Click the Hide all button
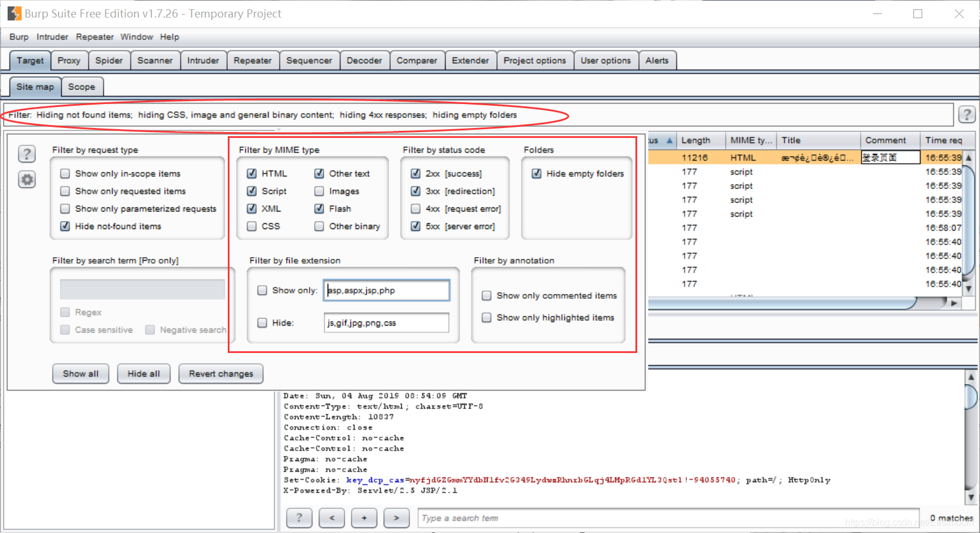Viewport: 980px width, 533px height. coord(144,373)
